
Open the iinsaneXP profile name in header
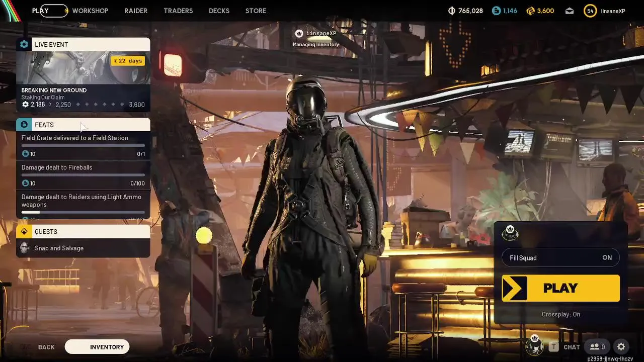coord(613,11)
